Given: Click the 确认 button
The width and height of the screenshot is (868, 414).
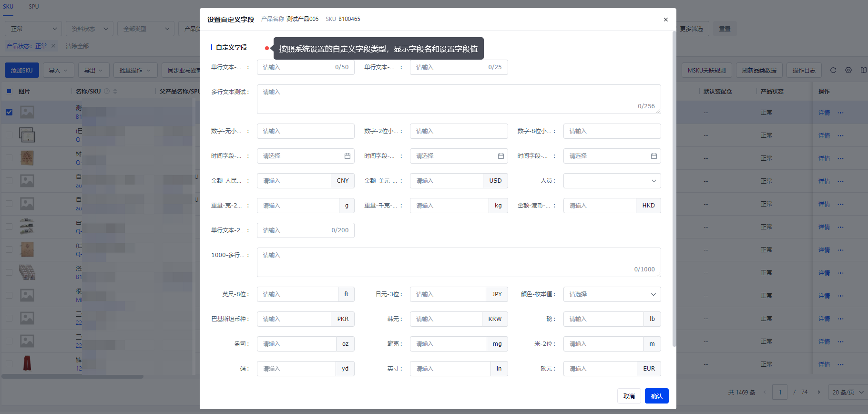Looking at the screenshot, I should coord(656,396).
